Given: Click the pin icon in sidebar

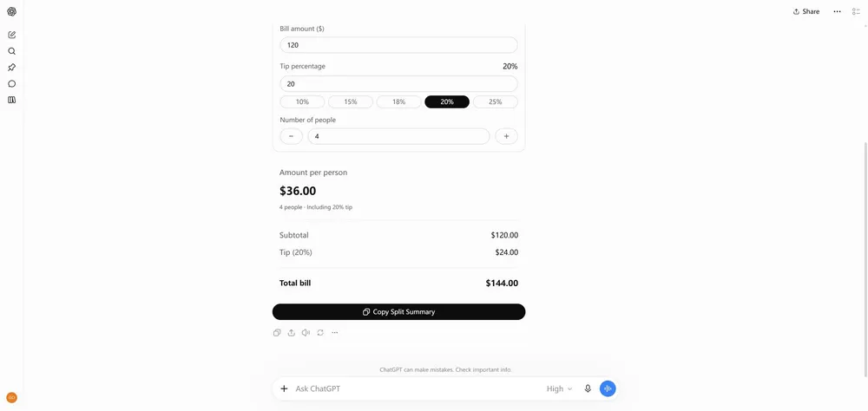Looking at the screenshot, I should click(x=11, y=68).
